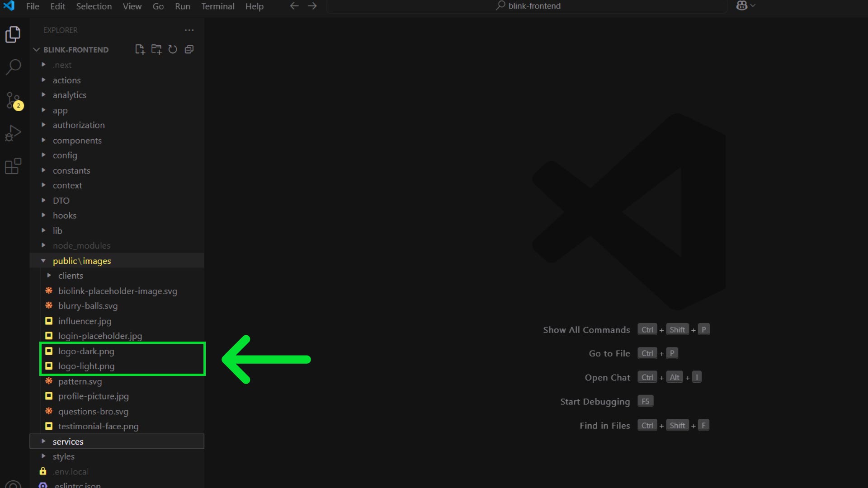Viewport: 868px width, 488px height.
Task: Open logo-dark.png file
Action: point(86,351)
